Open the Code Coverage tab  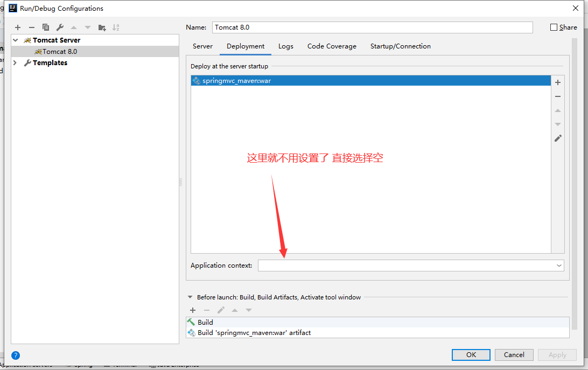pyautogui.click(x=332, y=46)
